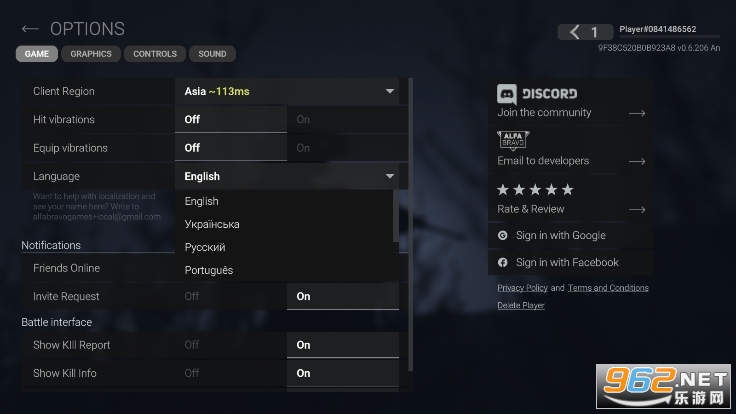This screenshot has height=414, width=736.
Task: Click the arrow next to Join the community
Action: (636, 113)
